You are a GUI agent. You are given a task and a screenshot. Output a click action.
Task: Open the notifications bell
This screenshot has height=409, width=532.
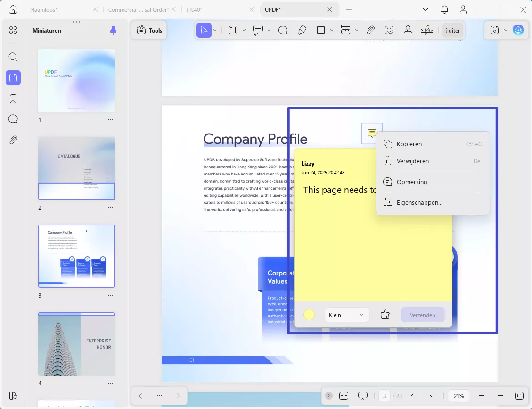click(444, 9)
